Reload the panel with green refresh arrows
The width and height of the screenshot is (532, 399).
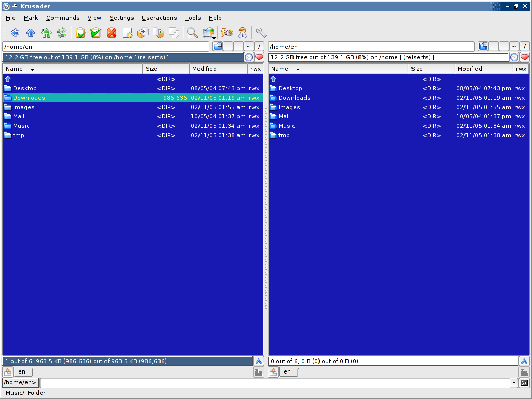coord(62,33)
